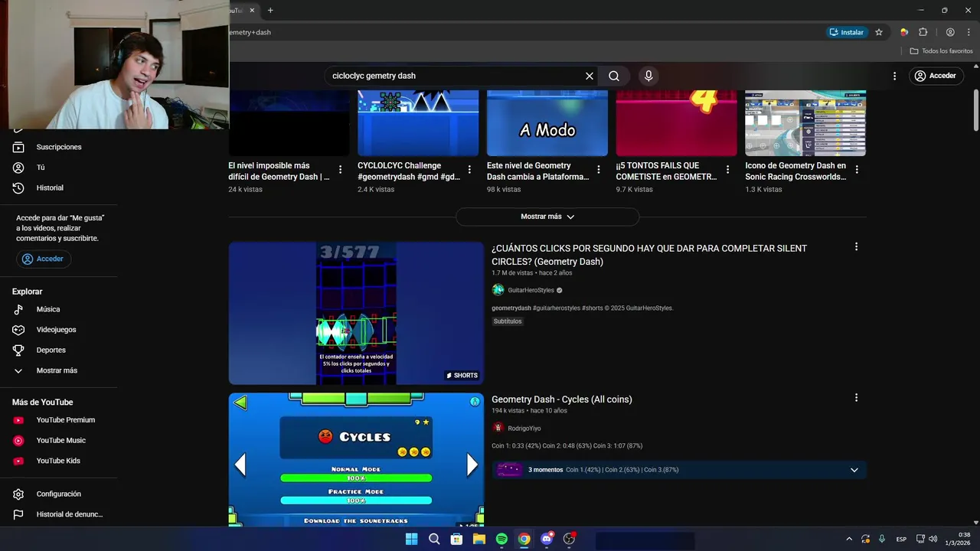Open Icono de Geometry Dash en Sonic title
Viewport: 980px width, 551px height.
(x=796, y=171)
